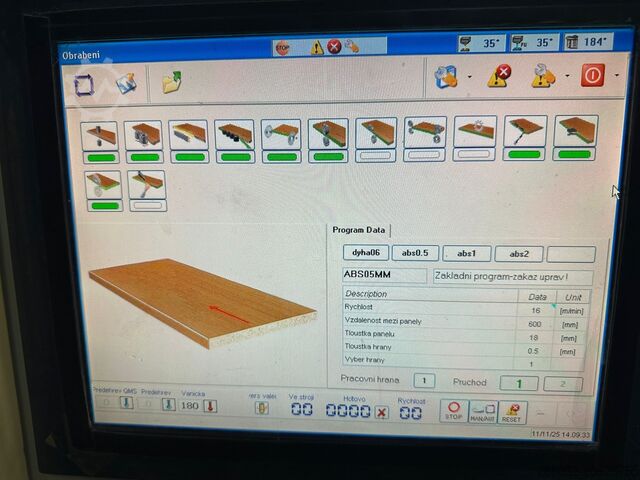Viewport: 640px width, 480px height.
Task: Toggle the Predehrev QMS heating button
Action: (x=127, y=403)
